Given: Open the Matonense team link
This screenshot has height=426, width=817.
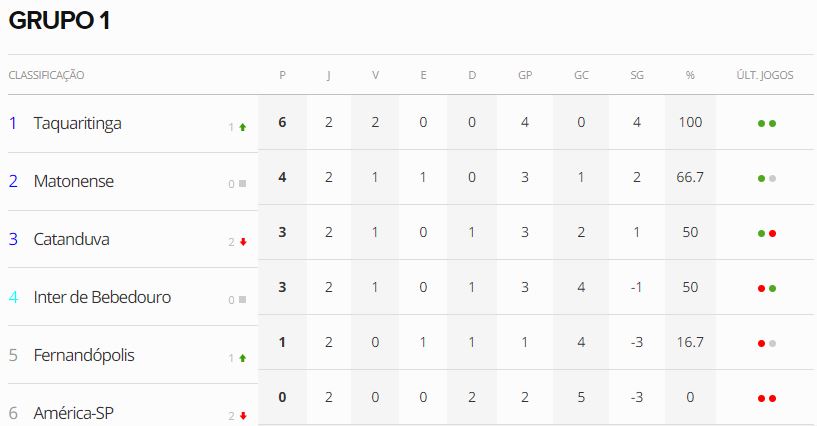Looking at the screenshot, I should [73, 181].
